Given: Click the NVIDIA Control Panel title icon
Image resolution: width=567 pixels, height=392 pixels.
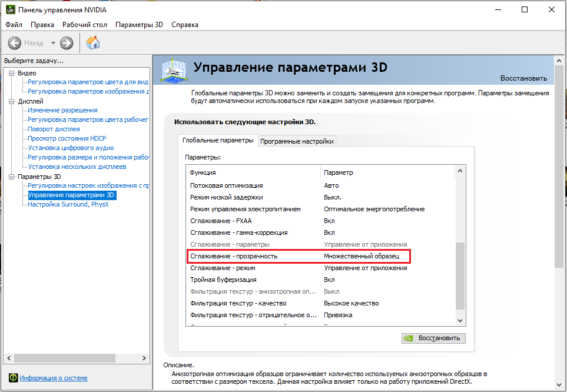Looking at the screenshot, I should [11, 10].
